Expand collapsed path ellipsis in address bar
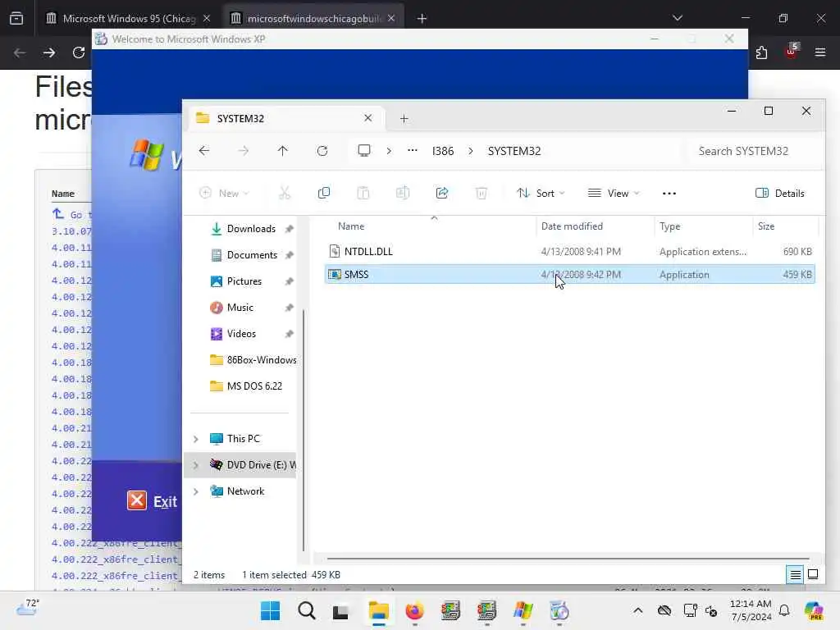The image size is (840, 630). [412, 151]
